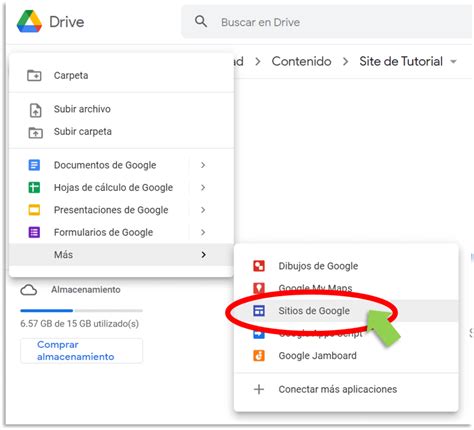Expand the Formularios de Google submenu arrow
Viewport: 474px width, 430px height.
tap(203, 232)
